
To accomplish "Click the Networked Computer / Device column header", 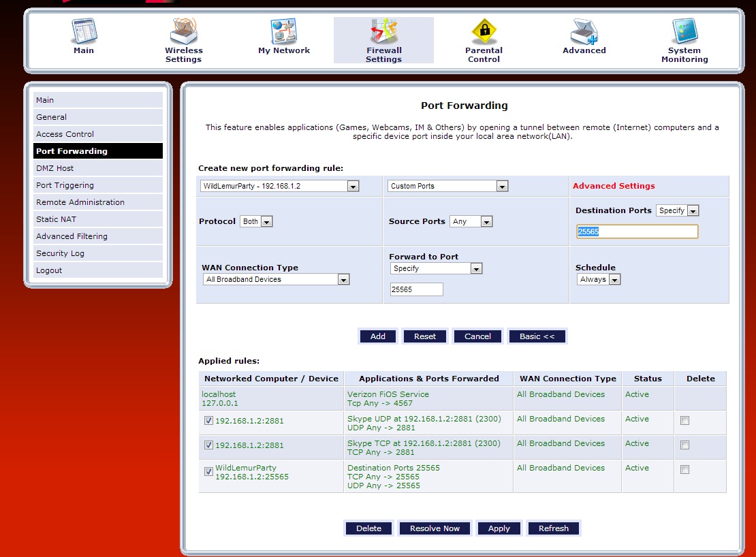I will coord(271,379).
